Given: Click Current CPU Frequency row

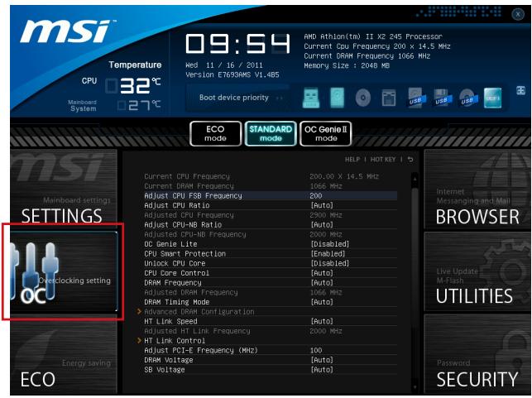Looking at the screenshot, I should coord(271,176).
